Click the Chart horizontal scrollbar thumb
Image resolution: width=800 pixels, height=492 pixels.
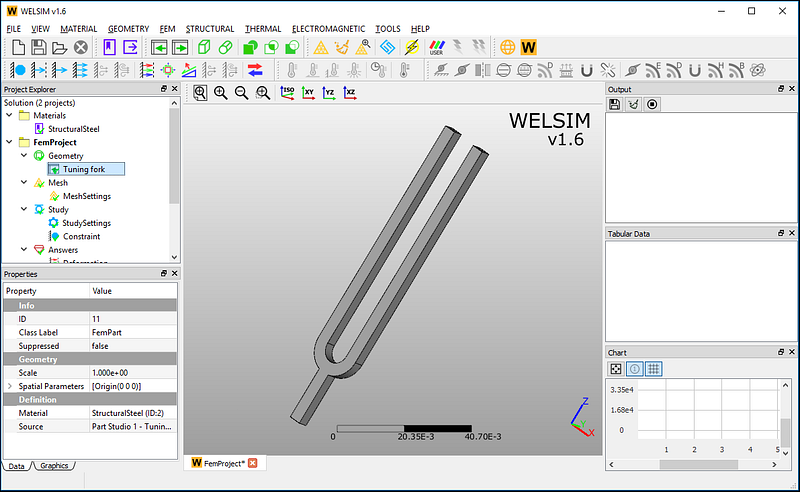[698, 464]
